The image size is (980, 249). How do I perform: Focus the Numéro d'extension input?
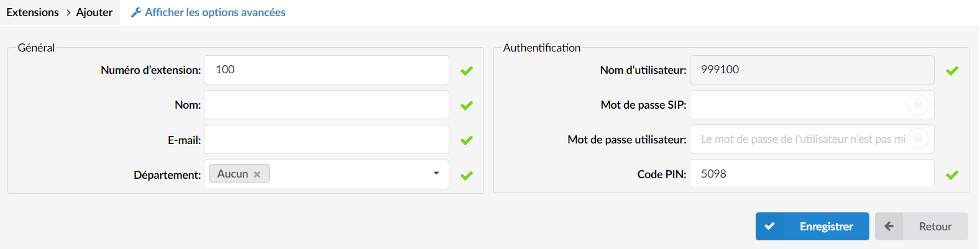[x=326, y=70]
